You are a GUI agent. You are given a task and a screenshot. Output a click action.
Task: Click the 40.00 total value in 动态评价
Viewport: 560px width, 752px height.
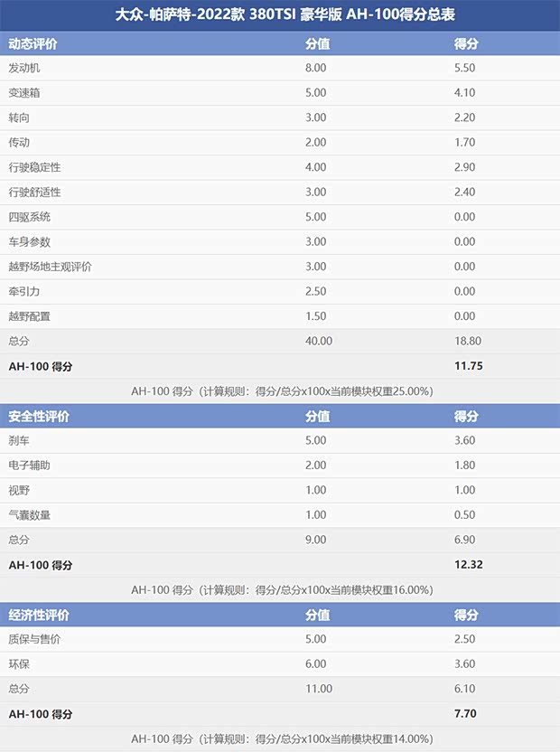click(319, 341)
